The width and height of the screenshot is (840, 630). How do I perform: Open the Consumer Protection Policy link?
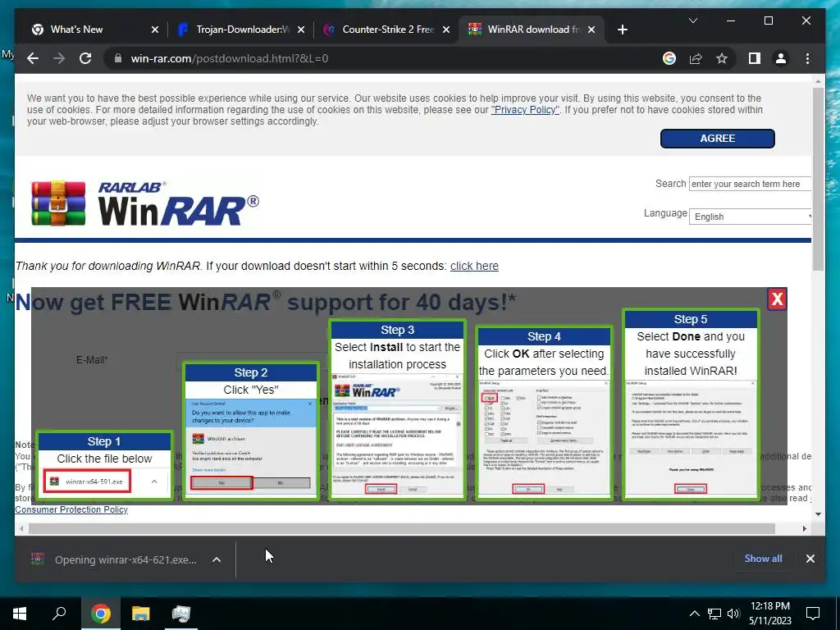point(71,509)
